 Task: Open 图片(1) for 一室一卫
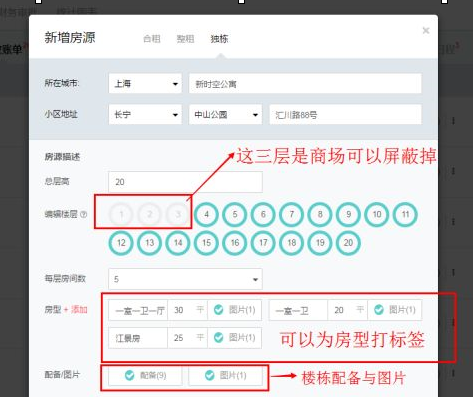[x=395, y=310]
